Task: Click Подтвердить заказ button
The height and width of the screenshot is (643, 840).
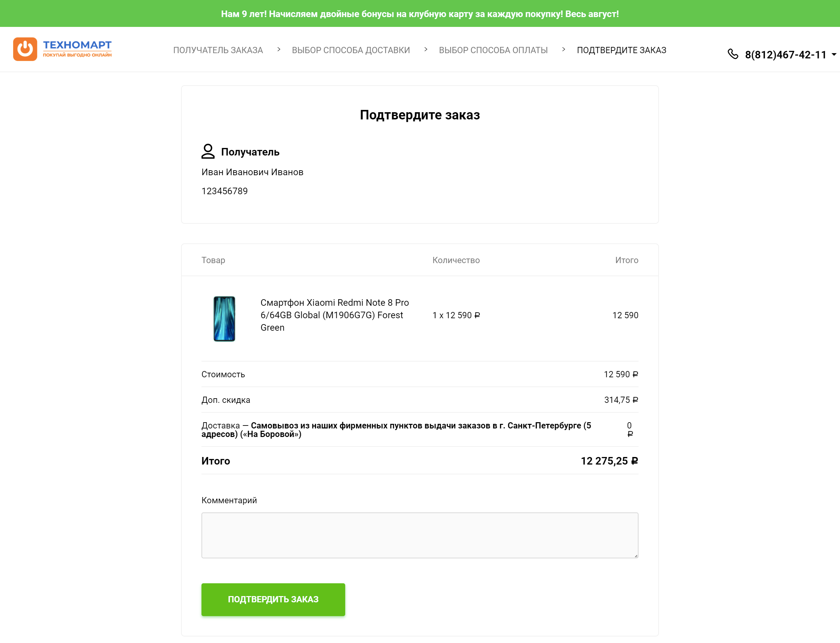Action: (x=273, y=599)
